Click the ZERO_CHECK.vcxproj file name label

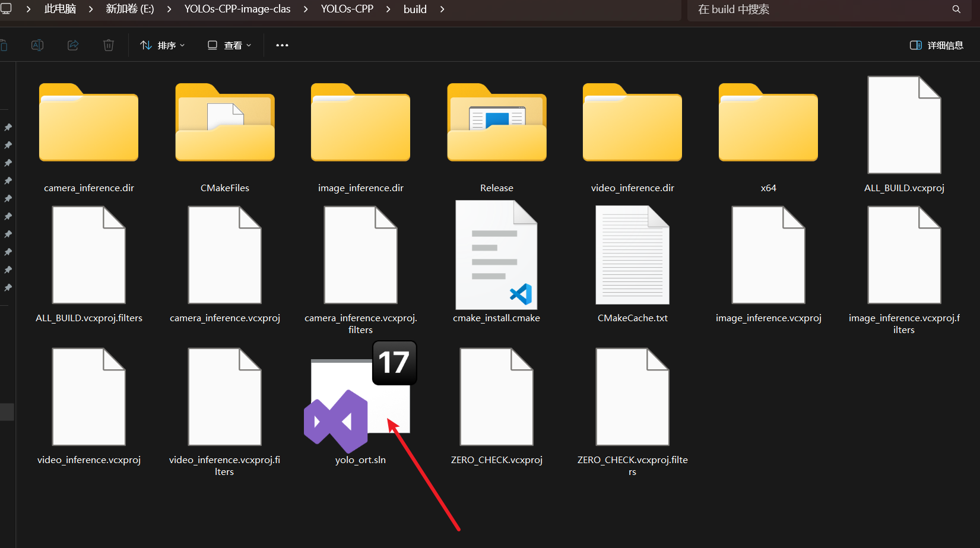[x=497, y=460]
